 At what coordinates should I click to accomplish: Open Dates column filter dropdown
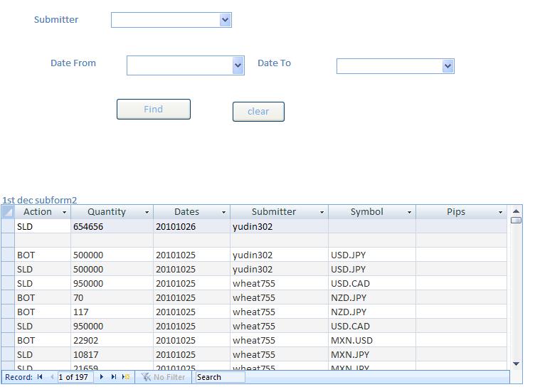[x=223, y=212]
